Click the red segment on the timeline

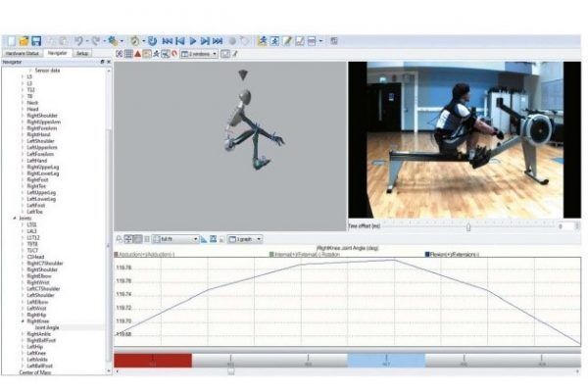click(152, 361)
